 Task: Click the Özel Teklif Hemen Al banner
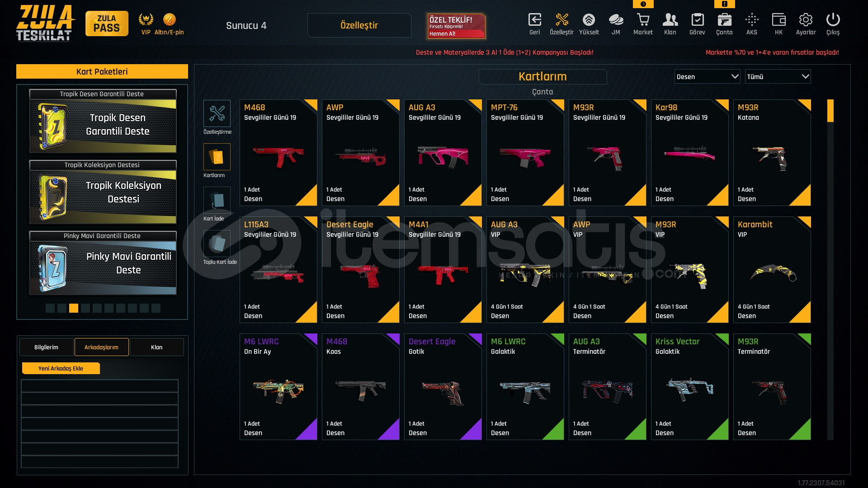(456, 26)
